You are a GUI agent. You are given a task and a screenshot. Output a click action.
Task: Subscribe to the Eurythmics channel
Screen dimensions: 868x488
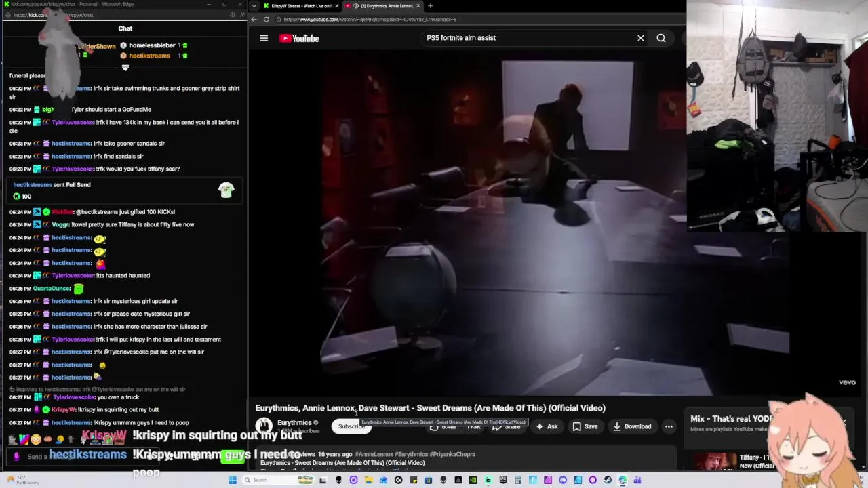(351, 426)
